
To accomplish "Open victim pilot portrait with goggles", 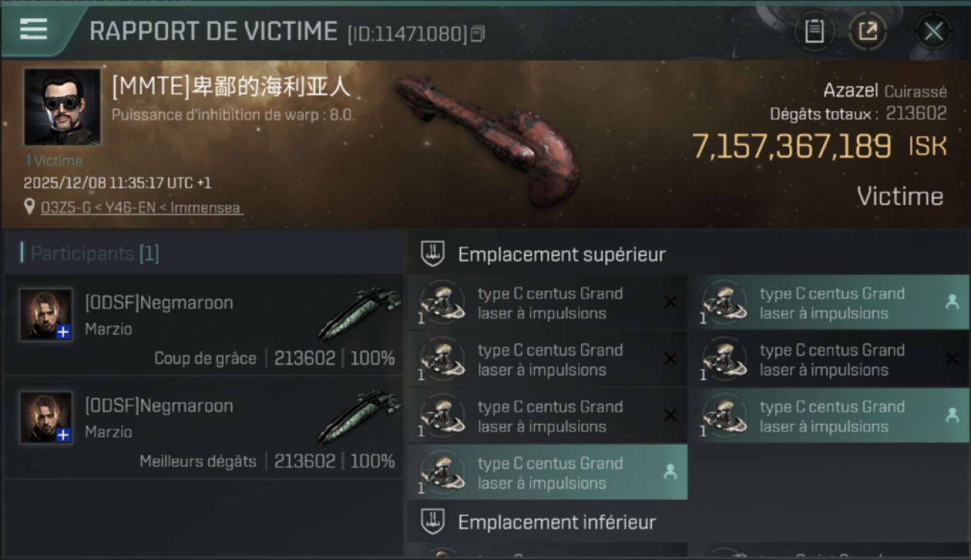I will [62, 107].
